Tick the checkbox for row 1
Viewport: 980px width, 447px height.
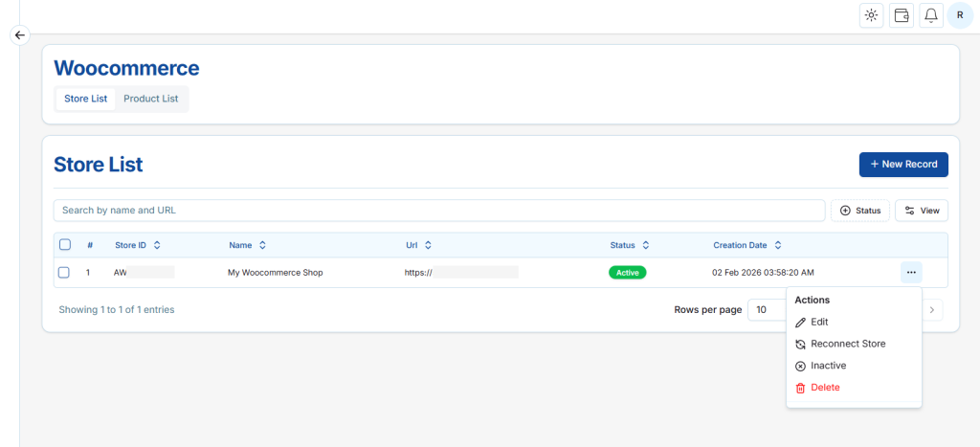[x=64, y=273]
